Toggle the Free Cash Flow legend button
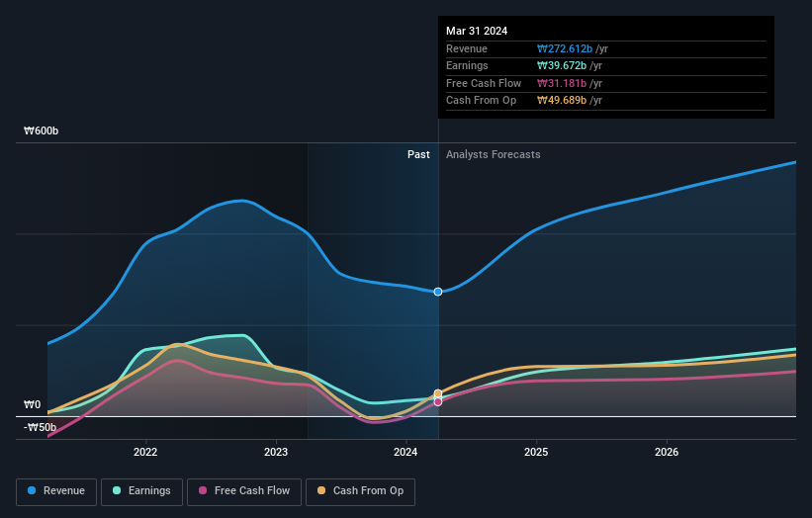This screenshot has width=812, height=518. click(x=244, y=491)
